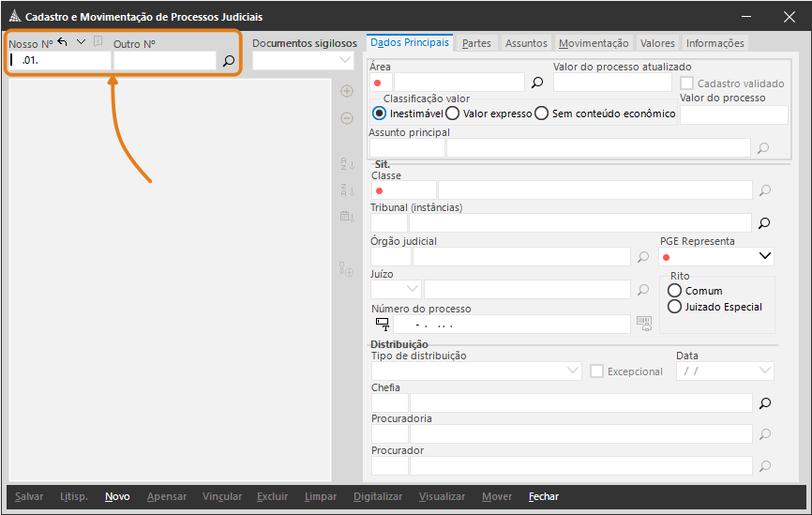Click the undo arrow beside Nosso Nº
Image resolution: width=812 pixels, height=515 pixels.
(63, 42)
